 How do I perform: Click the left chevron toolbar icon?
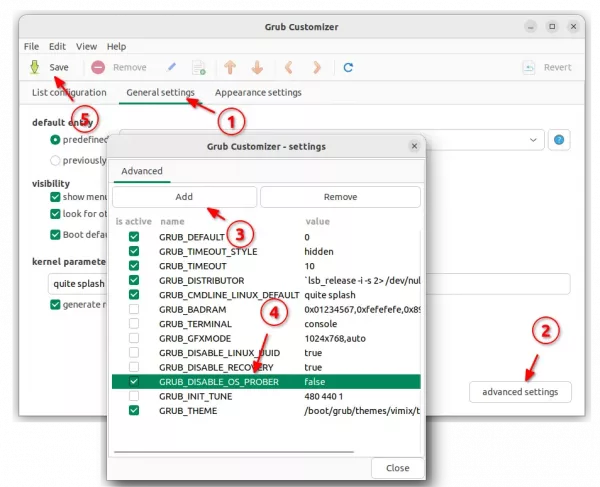pyautogui.click(x=289, y=67)
